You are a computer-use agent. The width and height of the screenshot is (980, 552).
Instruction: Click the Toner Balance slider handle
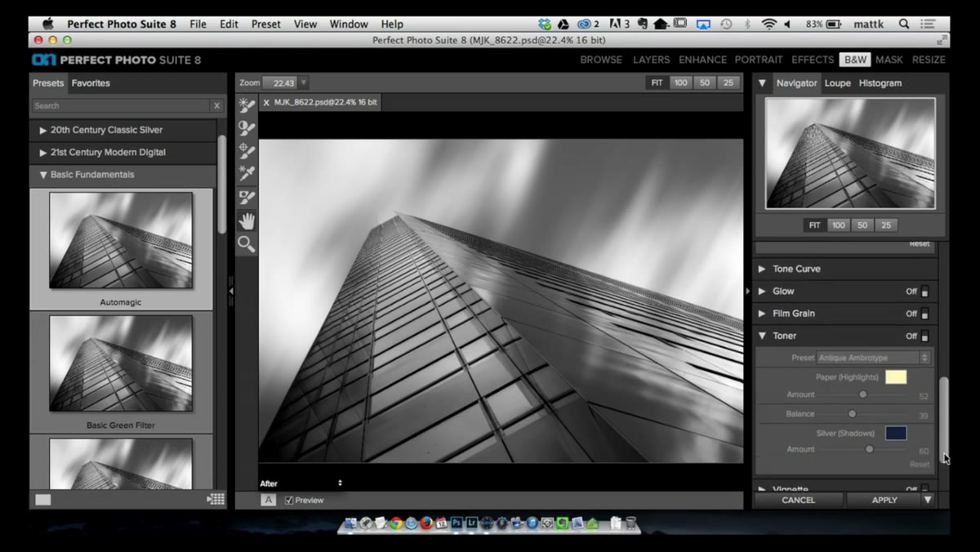pyautogui.click(x=852, y=415)
